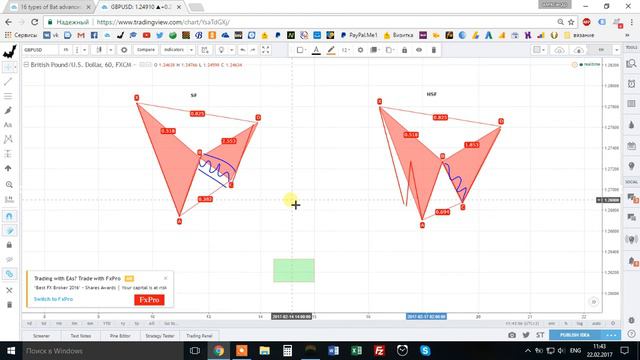Select the horizontal lines Fibonacci tool
This screenshot has width=640, height=360.
click(8, 96)
